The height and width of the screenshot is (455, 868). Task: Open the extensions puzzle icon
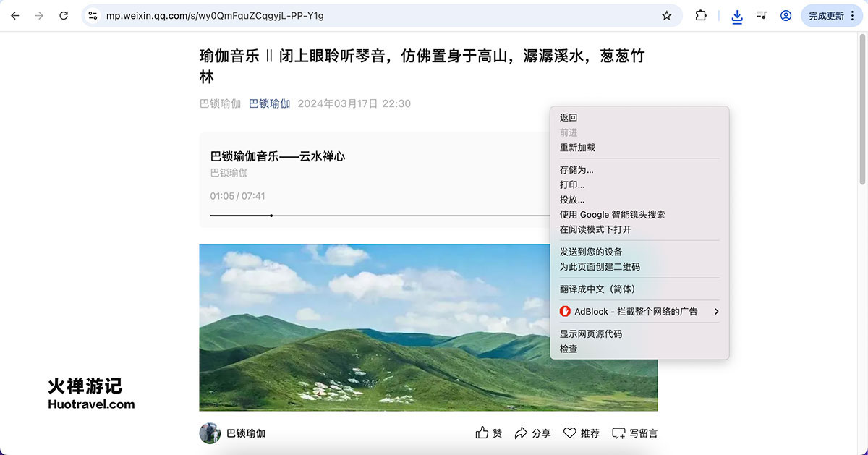(700, 15)
